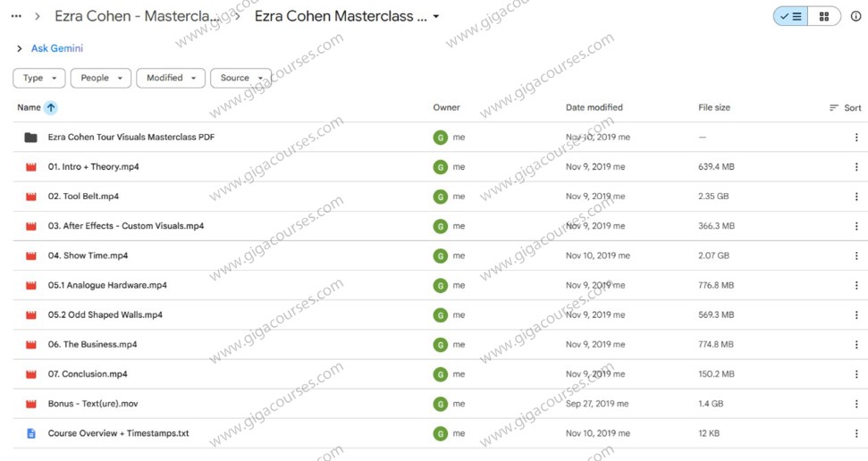Select file name 05.1 Analogue Hardware.mp4
868x461 pixels.
[107, 285]
